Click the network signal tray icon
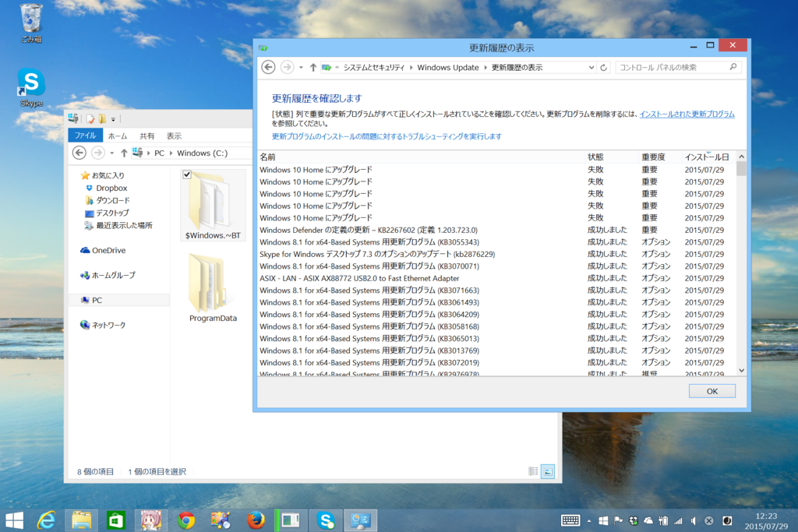Screen dimensions: 798x532 678,521
